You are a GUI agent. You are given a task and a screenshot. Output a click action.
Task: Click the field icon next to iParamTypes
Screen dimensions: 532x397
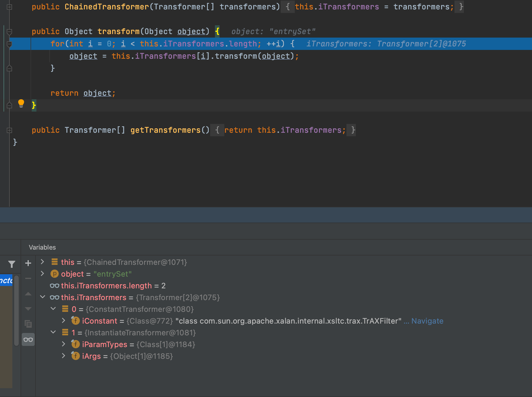(75, 344)
